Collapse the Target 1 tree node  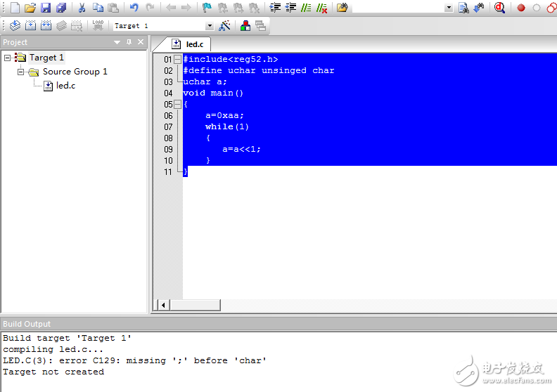click(8, 58)
